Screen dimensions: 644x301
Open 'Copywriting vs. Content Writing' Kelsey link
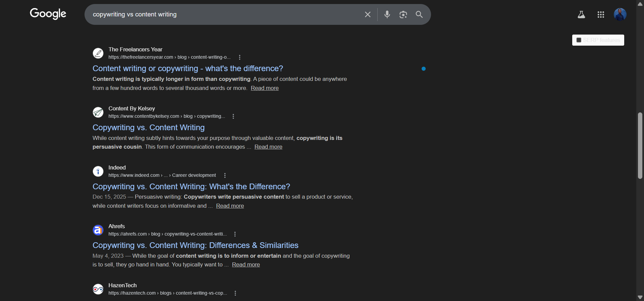[x=149, y=128]
